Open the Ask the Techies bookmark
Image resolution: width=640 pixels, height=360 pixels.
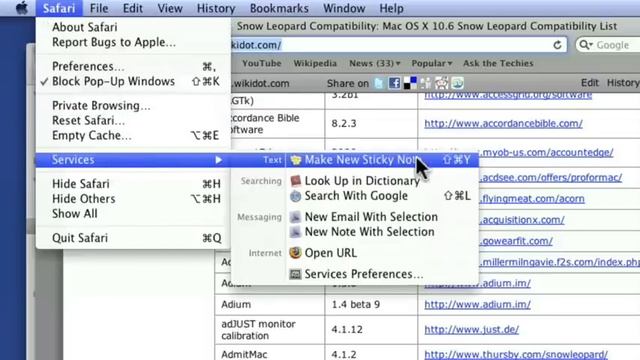pos(498,63)
